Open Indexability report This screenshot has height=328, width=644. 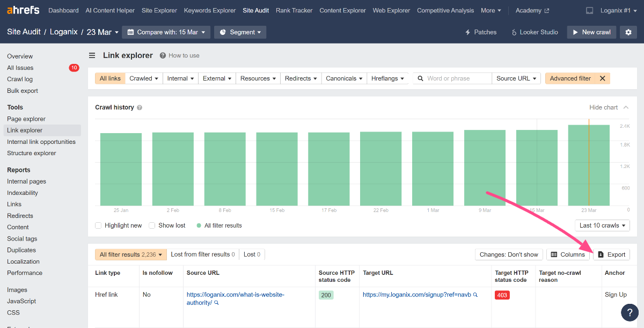click(x=23, y=193)
